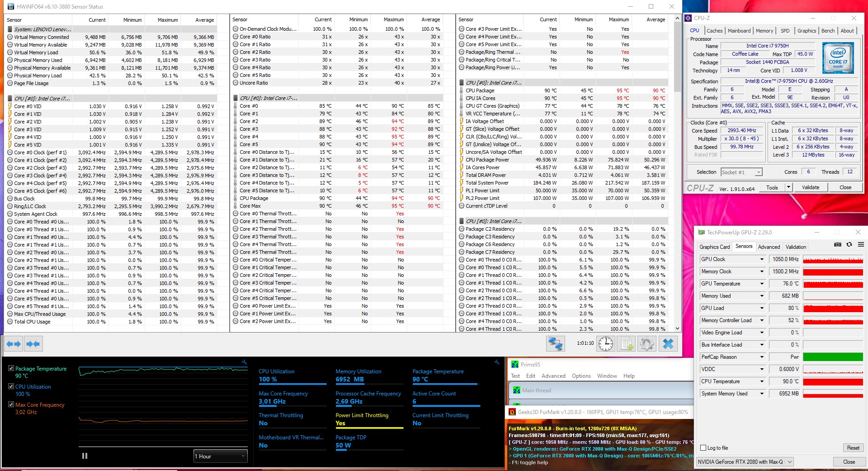Open the GPU-Z hamburger menu
The image size is (868, 471).
(x=861, y=244)
